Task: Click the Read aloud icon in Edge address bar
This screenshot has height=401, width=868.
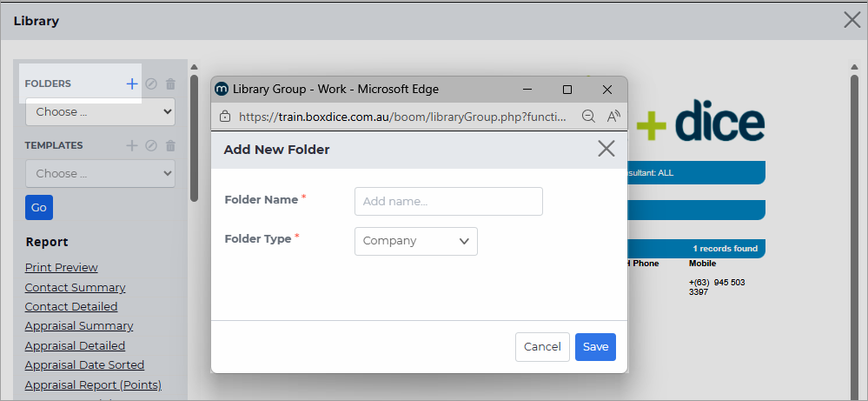Action: 613,117
